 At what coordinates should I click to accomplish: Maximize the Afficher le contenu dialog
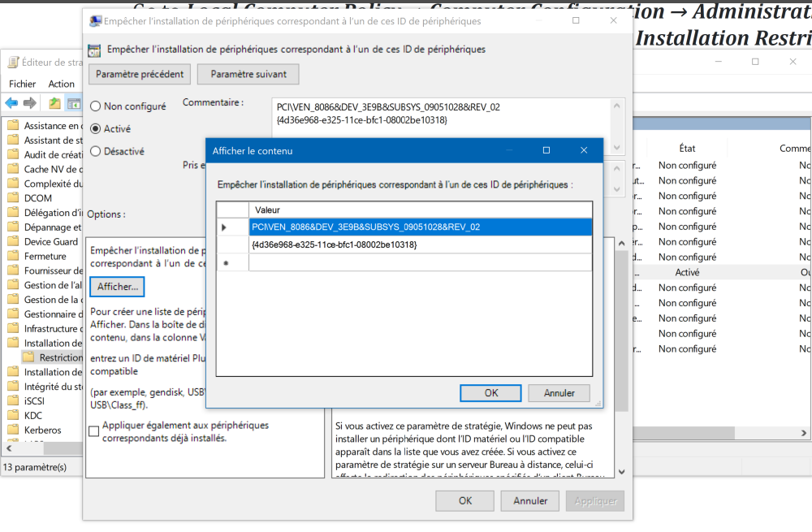click(546, 150)
